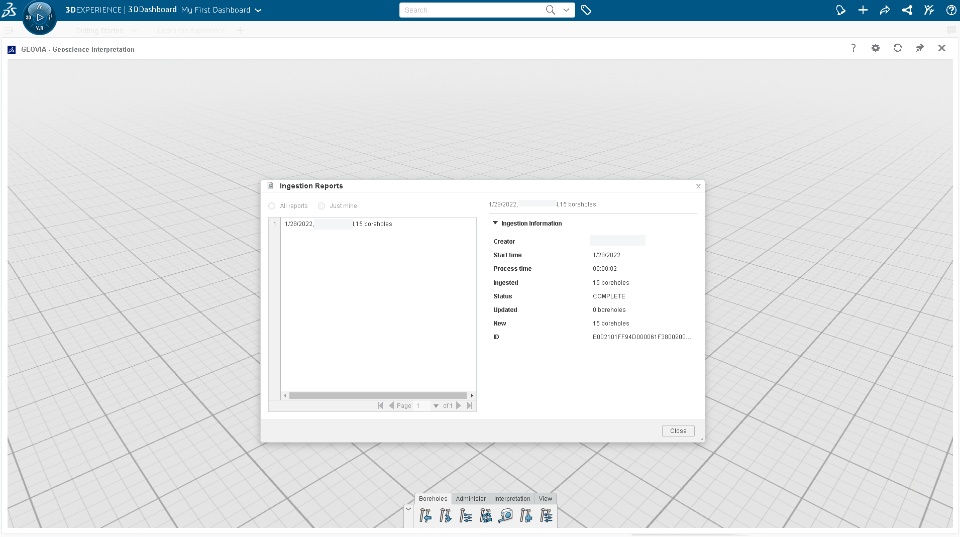Image resolution: width=960 pixels, height=537 pixels.
Task: Open the tag icon beside search
Action: tap(586, 10)
